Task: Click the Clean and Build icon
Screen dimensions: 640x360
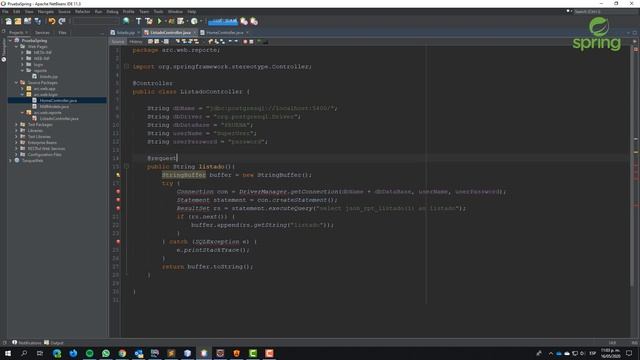Action: point(149,21)
